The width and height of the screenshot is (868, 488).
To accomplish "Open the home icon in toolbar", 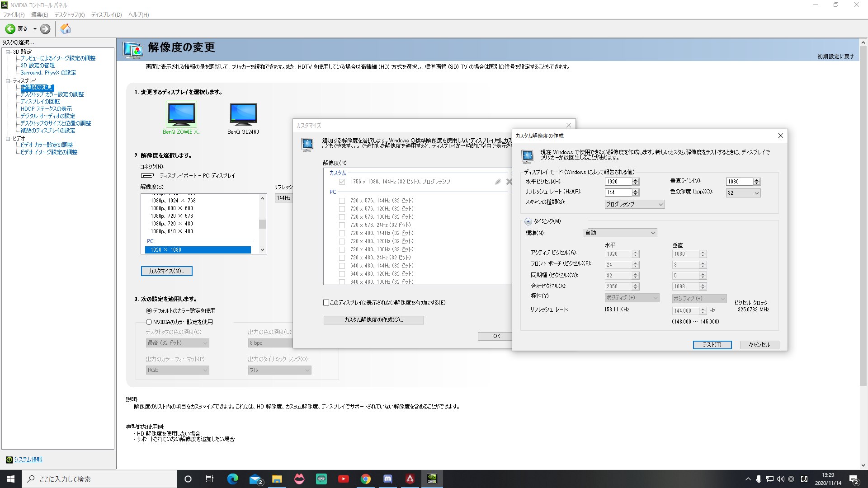I will (66, 29).
